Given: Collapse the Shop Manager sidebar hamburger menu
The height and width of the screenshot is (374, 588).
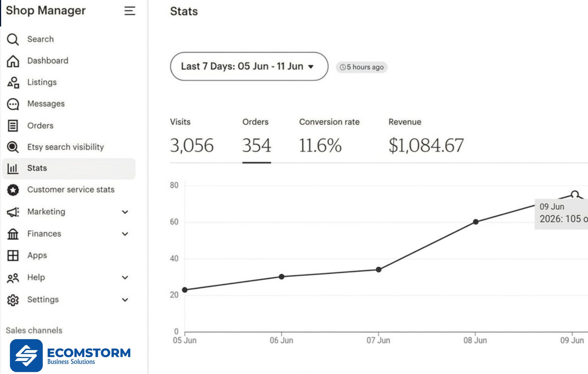Looking at the screenshot, I should 130,11.
